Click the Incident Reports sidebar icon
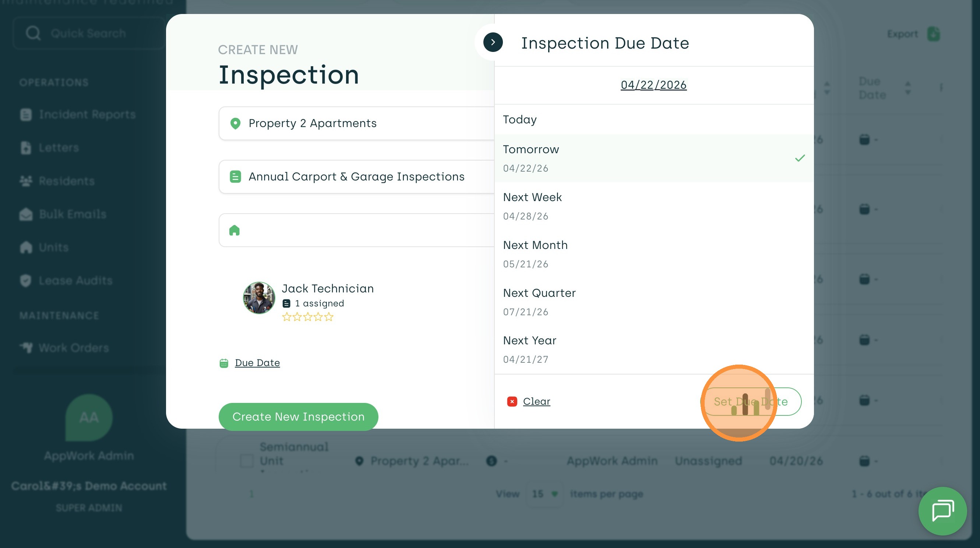 click(x=26, y=115)
